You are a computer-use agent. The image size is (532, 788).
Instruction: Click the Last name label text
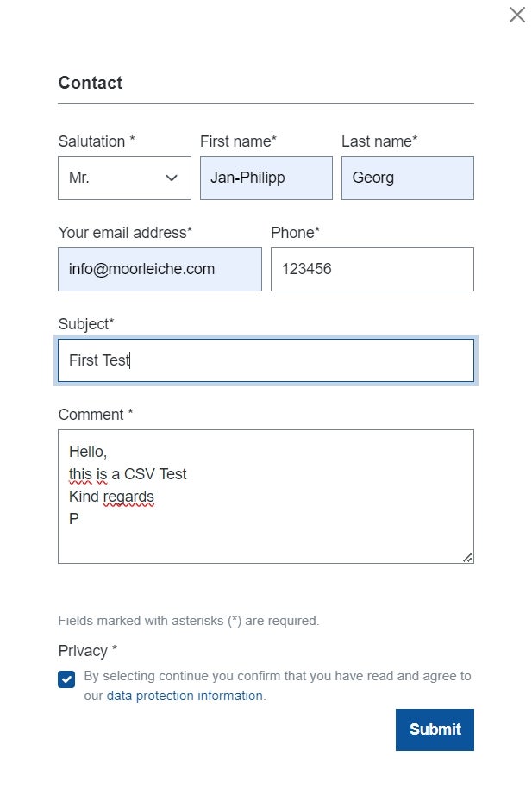379,141
